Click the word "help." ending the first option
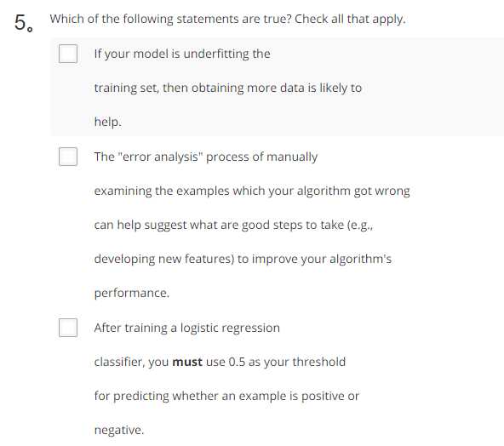 tap(108, 122)
